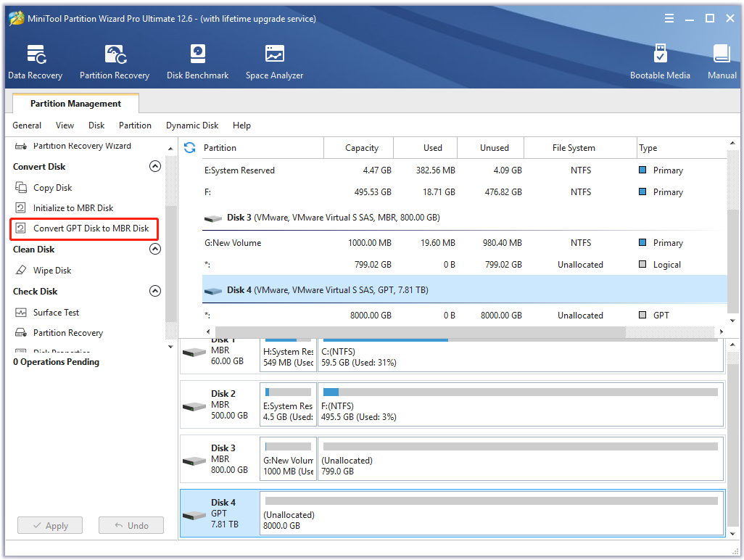Open the Partition menu

[x=135, y=125]
